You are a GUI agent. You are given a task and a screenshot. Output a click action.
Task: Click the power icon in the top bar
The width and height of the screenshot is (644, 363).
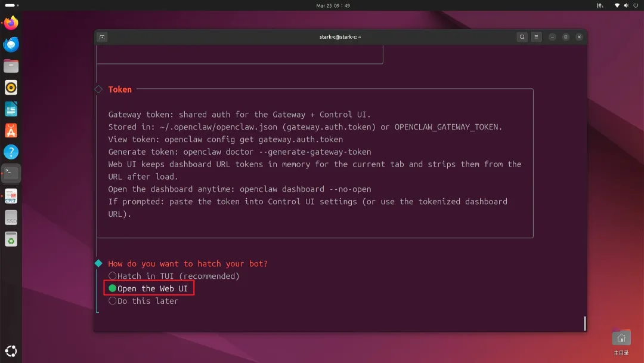(636, 5)
